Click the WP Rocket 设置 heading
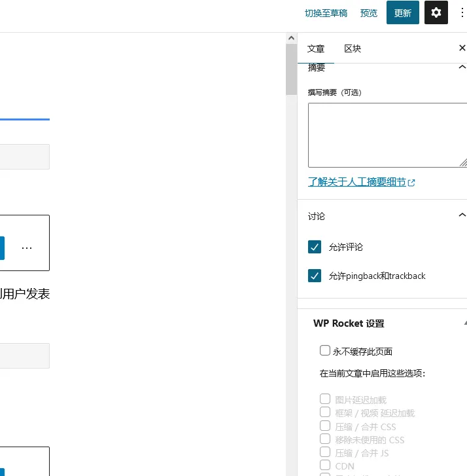This screenshot has height=476, width=467. click(x=349, y=323)
